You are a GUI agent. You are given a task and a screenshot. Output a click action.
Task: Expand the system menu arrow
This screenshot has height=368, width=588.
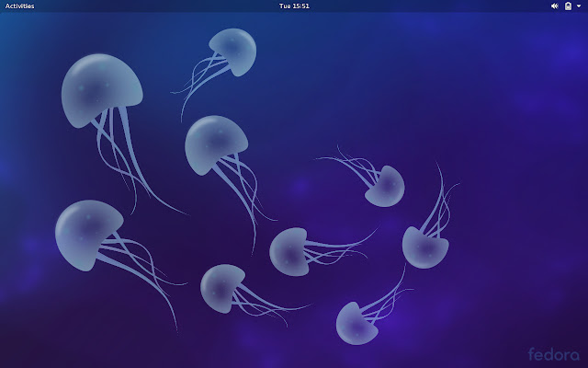579,6
